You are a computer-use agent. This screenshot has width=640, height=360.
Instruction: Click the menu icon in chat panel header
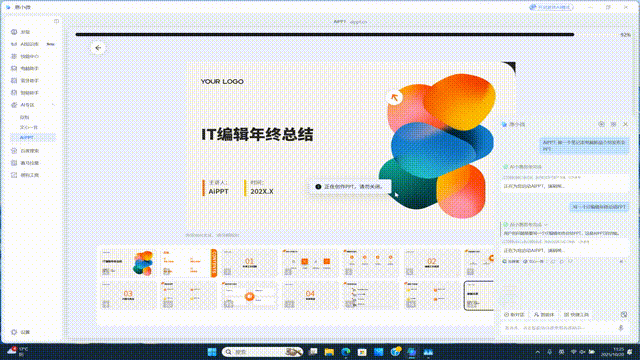point(613,124)
